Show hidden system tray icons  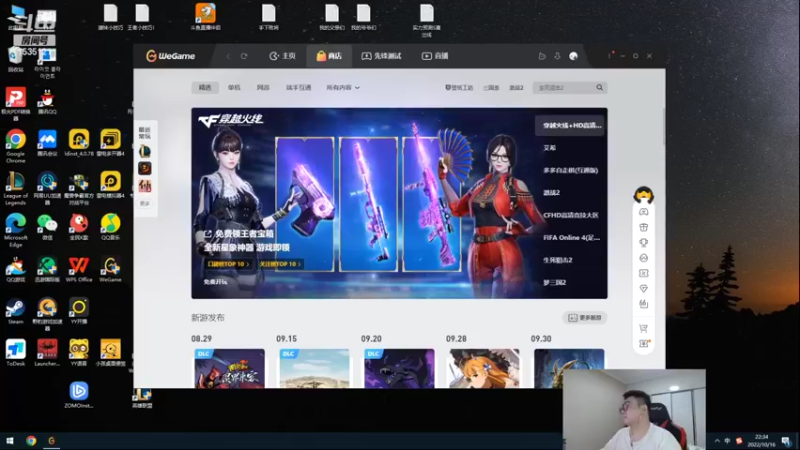click(x=717, y=440)
